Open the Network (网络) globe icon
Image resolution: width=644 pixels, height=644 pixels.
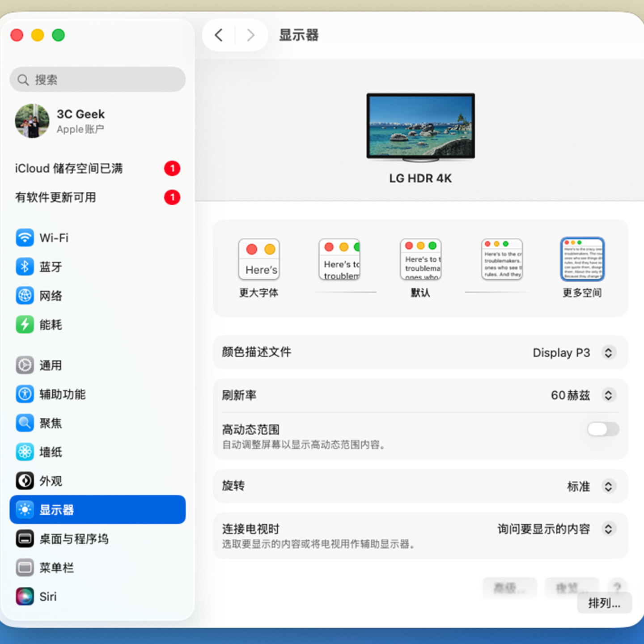point(25,296)
